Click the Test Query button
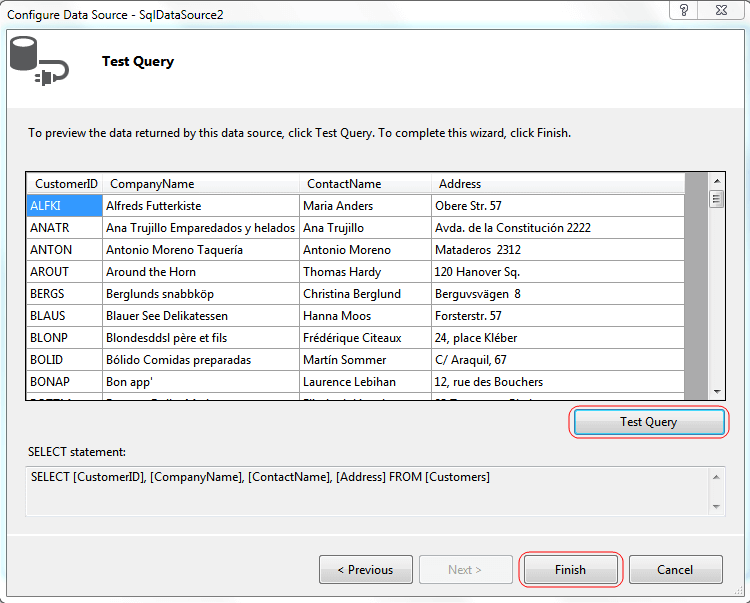 [648, 422]
